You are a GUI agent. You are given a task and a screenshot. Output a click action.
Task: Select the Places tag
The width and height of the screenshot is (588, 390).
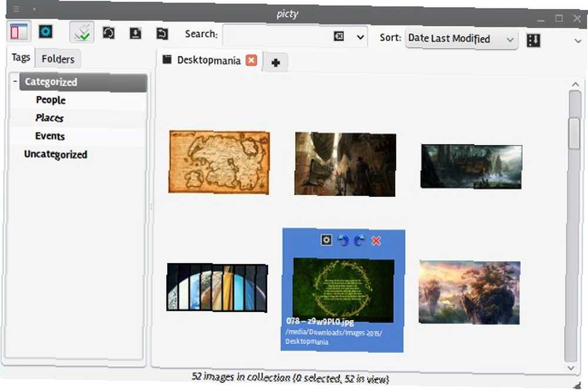pyautogui.click(x=49, y=118)
